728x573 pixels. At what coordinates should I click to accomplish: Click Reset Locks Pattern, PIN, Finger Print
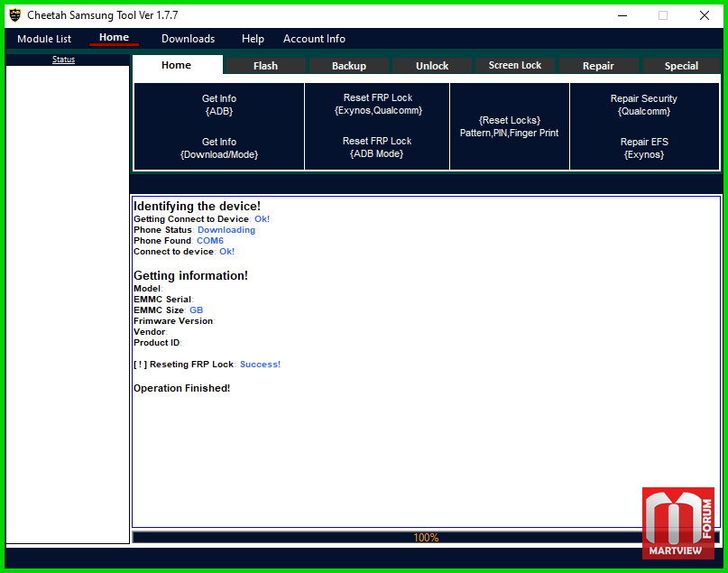tap(510, 126)
